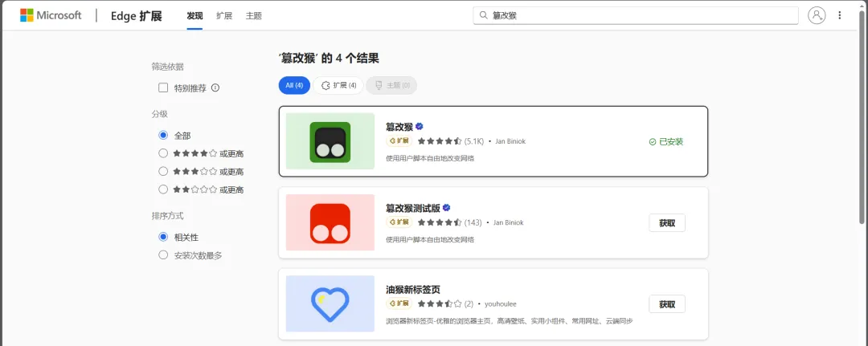Image resolution: width=868 pixels, height=346 pixels.
Task: Click the 分级 section label
Action: (159, 114)
